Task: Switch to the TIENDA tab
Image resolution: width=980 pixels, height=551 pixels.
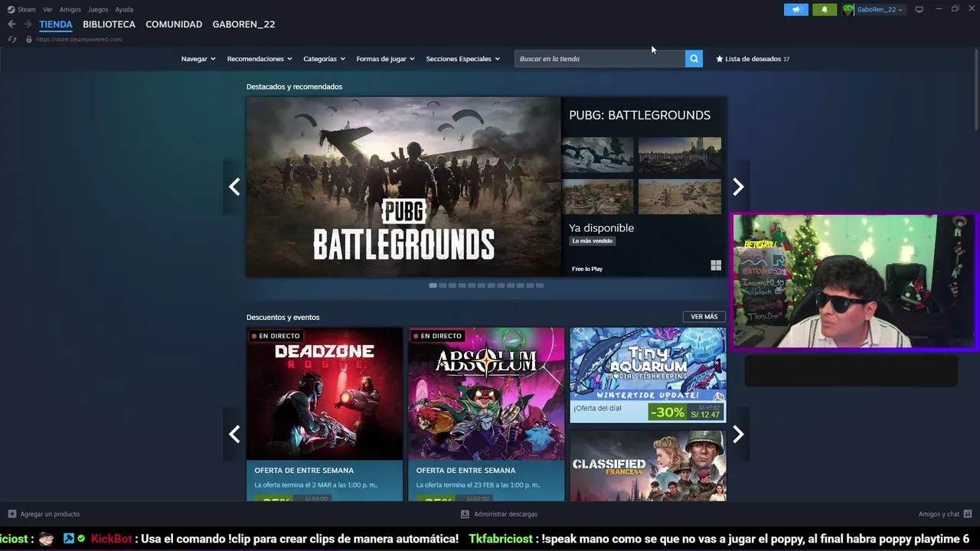Action: 56,24
